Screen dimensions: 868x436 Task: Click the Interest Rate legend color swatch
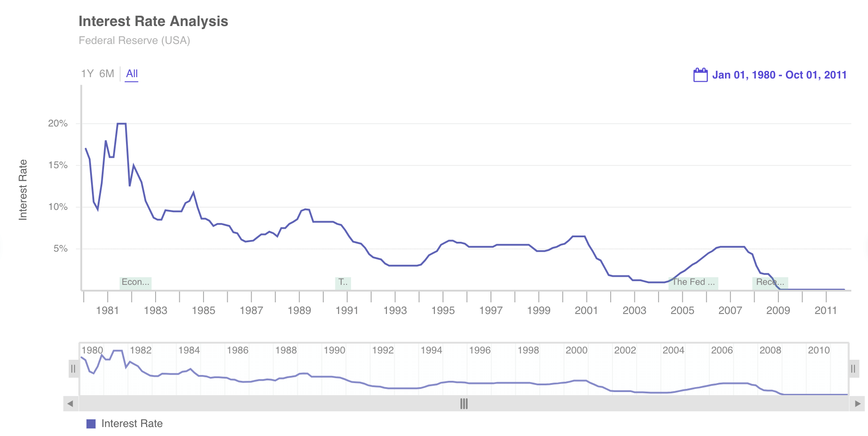coord(91,424)
